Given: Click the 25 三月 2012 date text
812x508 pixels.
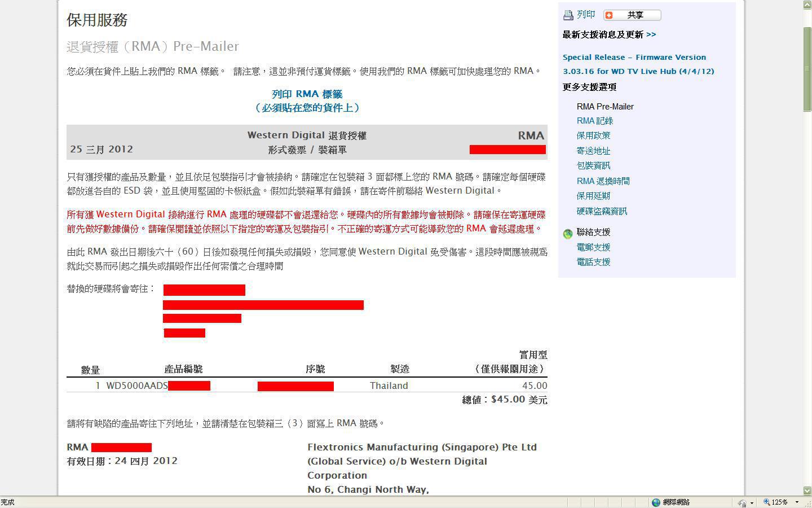Looking at the screenshot, I should (101, 150).
